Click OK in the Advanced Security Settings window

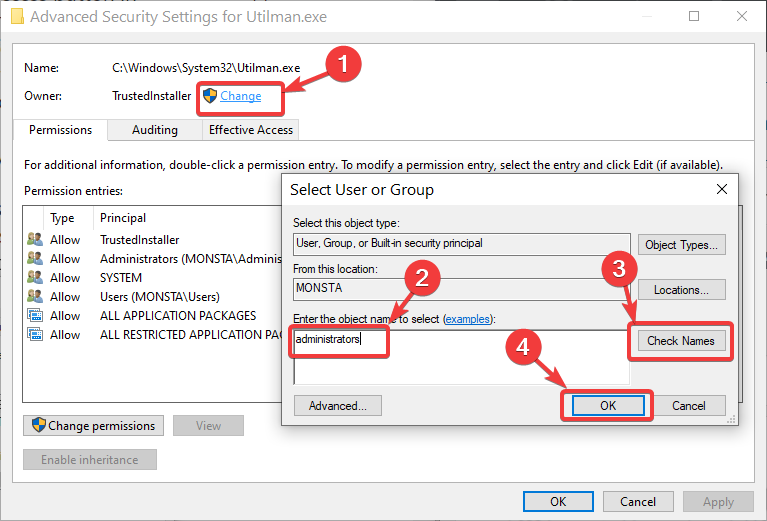pos(558,502)
